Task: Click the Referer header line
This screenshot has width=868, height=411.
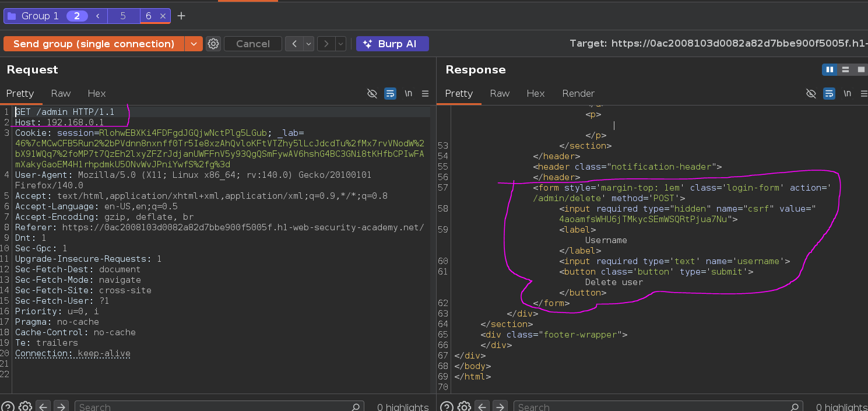Action: tap(220, 227)
